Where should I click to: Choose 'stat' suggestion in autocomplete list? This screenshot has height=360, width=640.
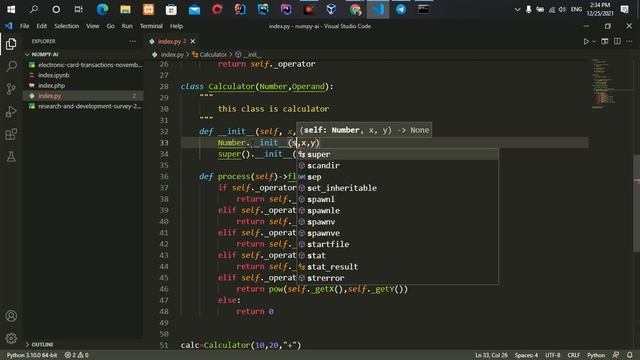397,256
